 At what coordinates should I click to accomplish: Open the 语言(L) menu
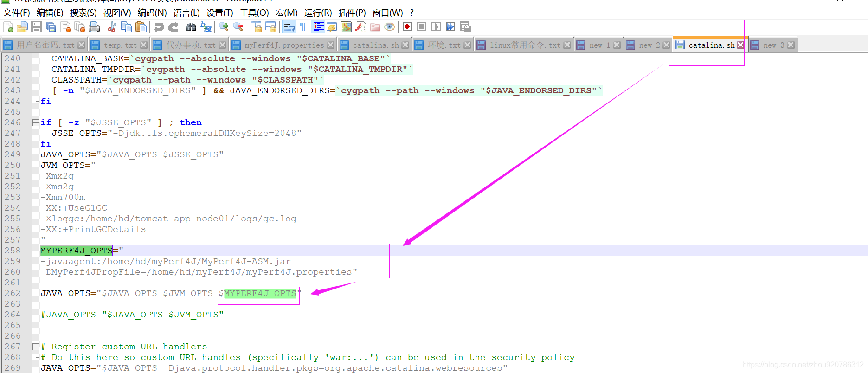pyautogui.click(x=186, y=13)
